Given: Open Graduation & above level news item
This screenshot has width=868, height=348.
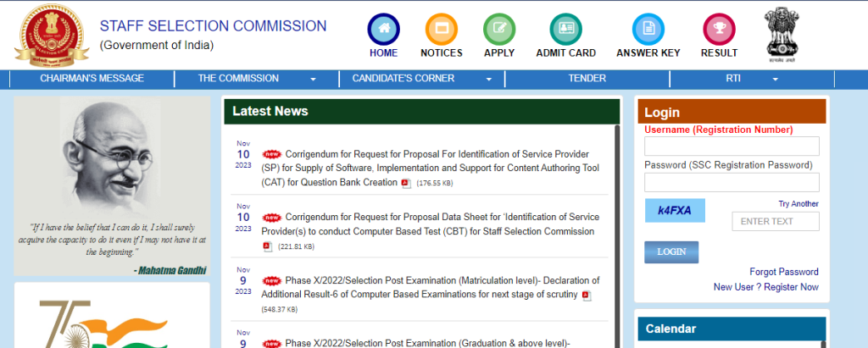Looking at the screenshot, I should pyautogui.click(x=427, y=343).
